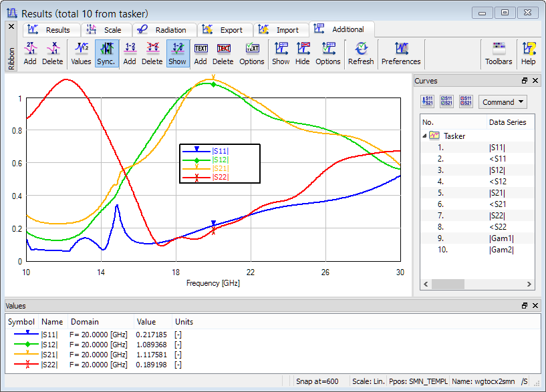The width and height of the screenshot is (546, 392).
Task: Click the legend Hide icon
Action: click(303, 53)
